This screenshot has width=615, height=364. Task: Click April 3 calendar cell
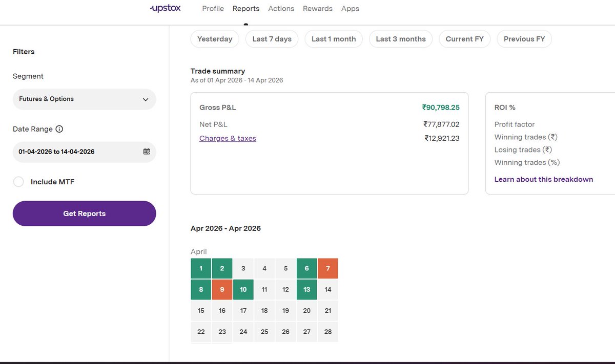(x=243, y=268)
